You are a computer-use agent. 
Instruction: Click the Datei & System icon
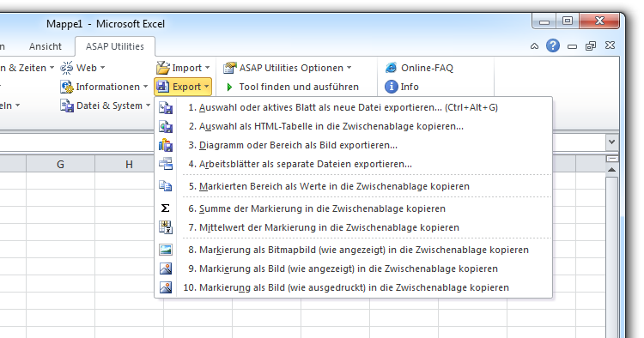[66, 106]
